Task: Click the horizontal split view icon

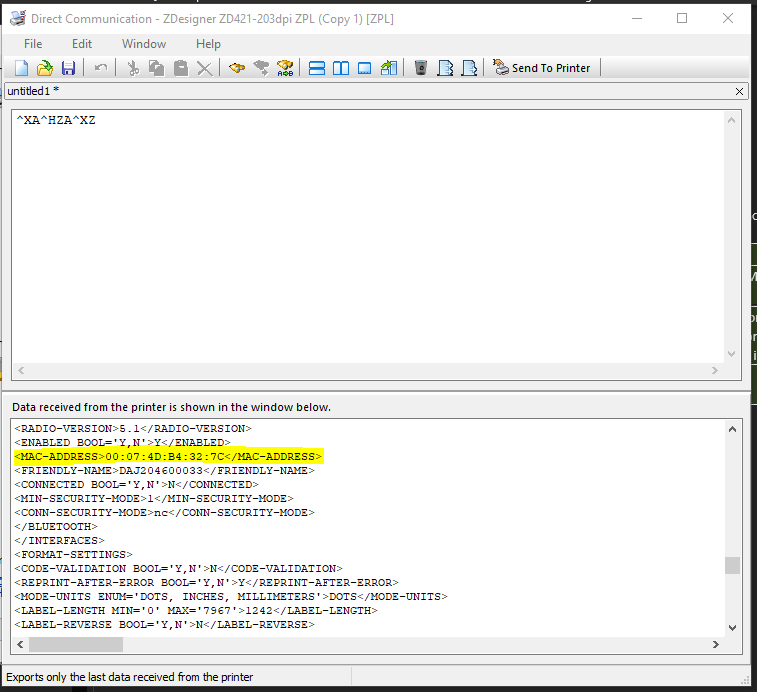Action: click(317, 68)
